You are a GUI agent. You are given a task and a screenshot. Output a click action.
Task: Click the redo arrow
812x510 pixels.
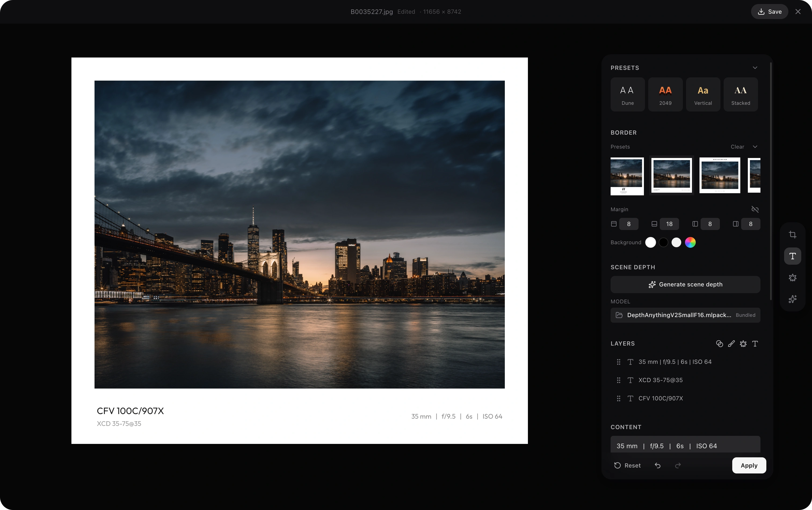678,465
